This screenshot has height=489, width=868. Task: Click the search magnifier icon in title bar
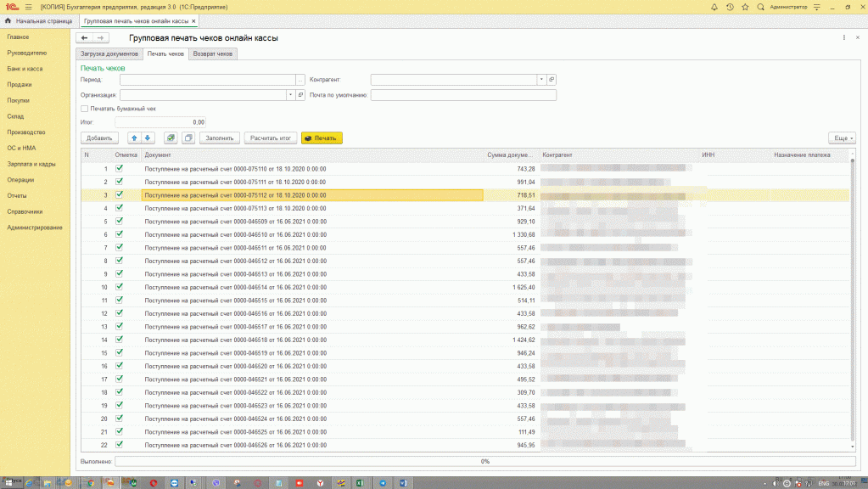760,7
